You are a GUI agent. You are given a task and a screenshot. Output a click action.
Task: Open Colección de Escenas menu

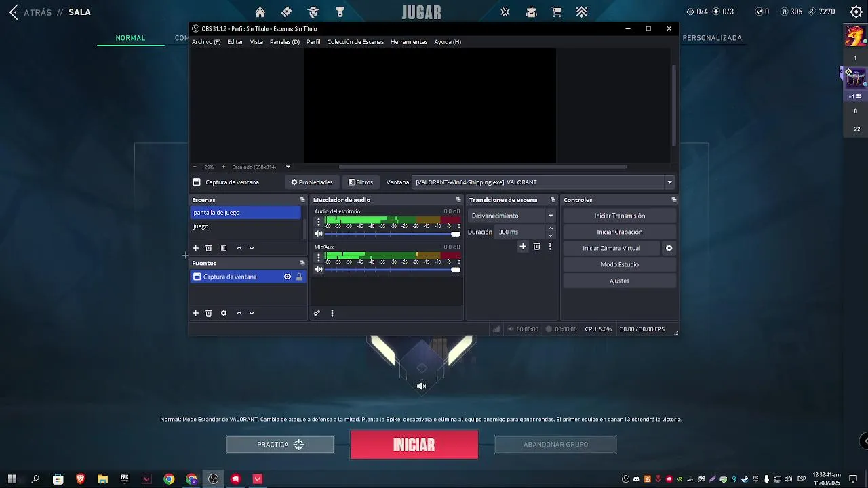[355, 42]
